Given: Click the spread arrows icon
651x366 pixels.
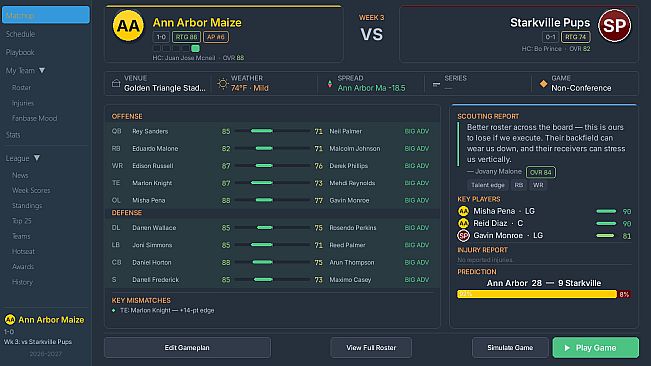Looking at the screenshot, I should pos(330,84).
